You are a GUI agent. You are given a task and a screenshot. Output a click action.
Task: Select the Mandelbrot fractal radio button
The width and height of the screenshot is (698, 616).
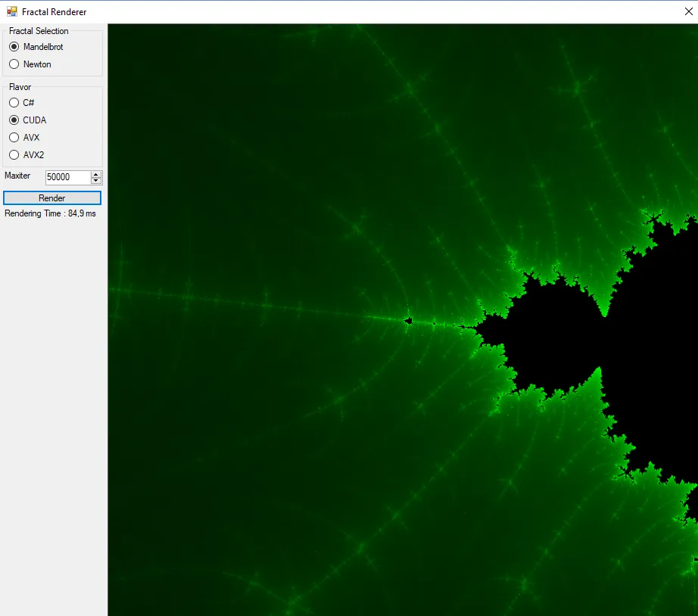coord(14,47)
